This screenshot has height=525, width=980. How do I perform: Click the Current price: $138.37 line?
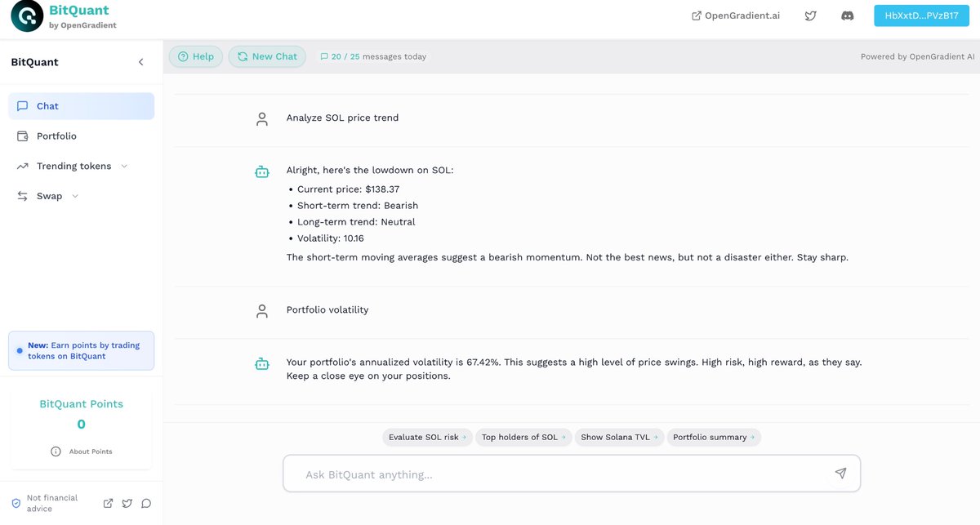point(348,189)
